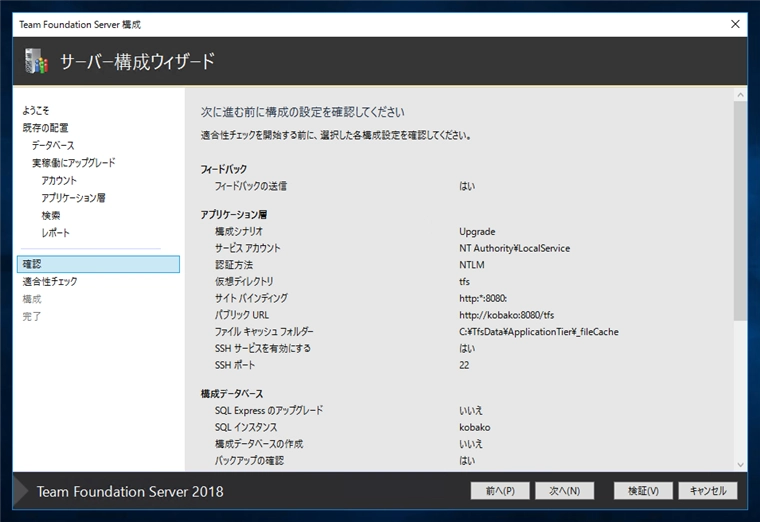Click NT Authority¥LocalService value
Viewport: 760px width, 522px height.
515,248
